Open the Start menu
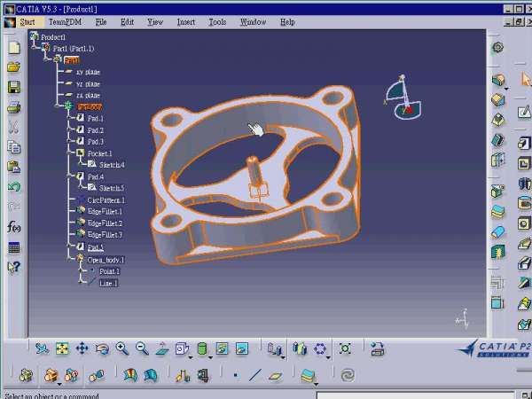The image size is (532, 399). pos(27,22)
